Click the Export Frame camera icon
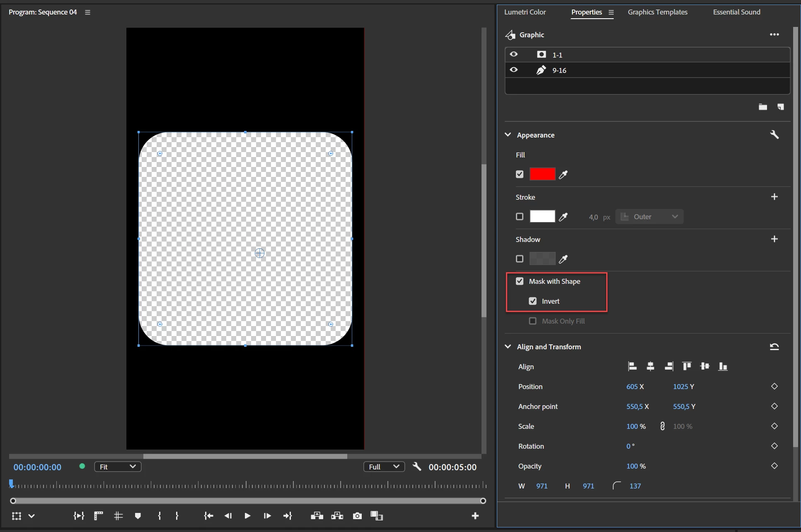 coord(357,516)
